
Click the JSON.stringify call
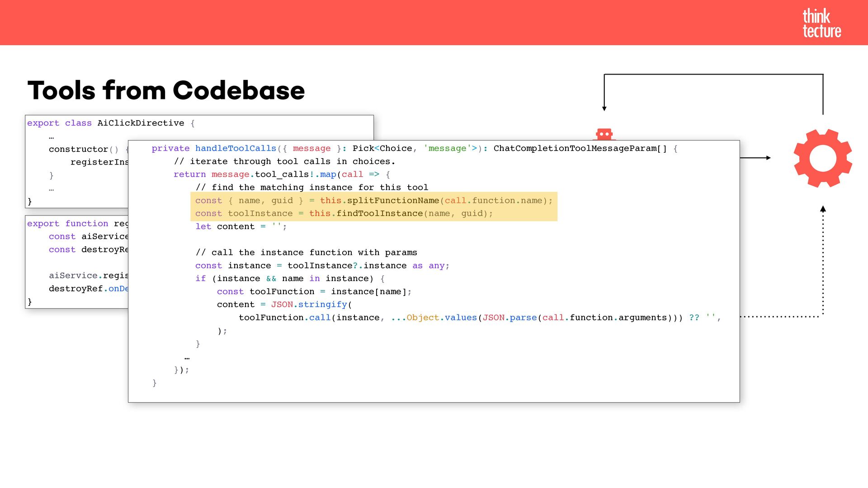tap(309, 305)
